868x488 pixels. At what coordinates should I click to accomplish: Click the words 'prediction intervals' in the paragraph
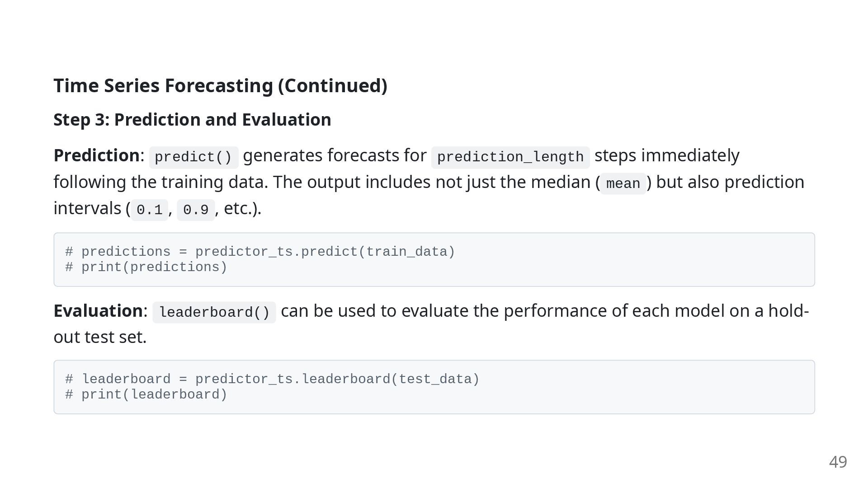(x=764, y=182)
